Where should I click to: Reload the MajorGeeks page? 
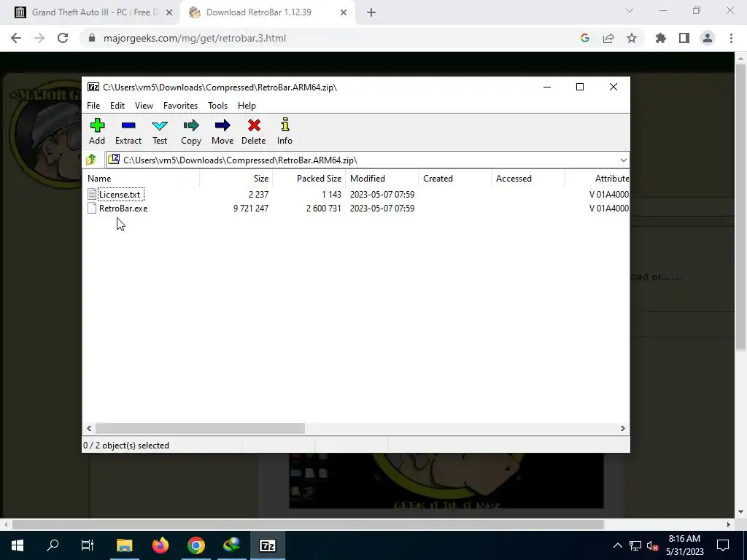tap(63, 38)
